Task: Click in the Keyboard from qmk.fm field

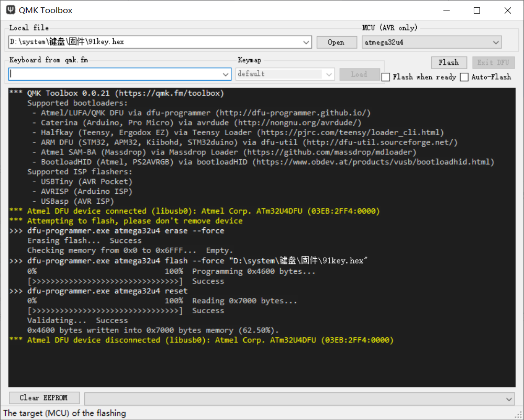Action: pos(115,74)
